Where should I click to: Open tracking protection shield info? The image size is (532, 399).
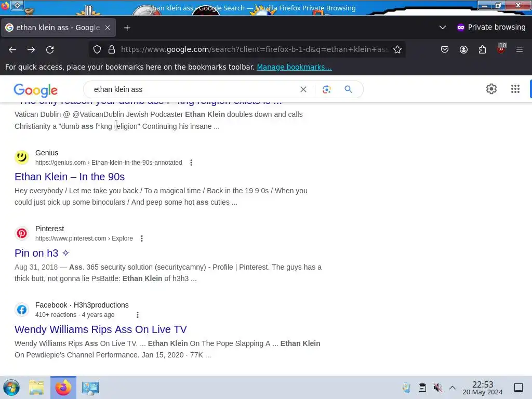pos(97,49)
